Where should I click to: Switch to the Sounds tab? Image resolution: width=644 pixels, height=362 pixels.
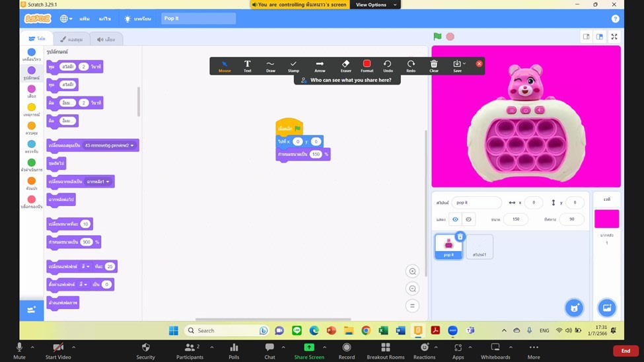pyautogui.click(x=106, y=39)
